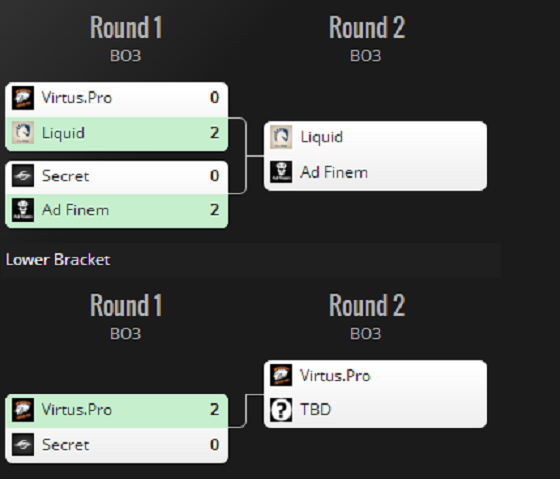This screenshot has height=479, width=560.
Task: Click the Ad Finem skull logo in upper Round 1
Action: (23, 210)
